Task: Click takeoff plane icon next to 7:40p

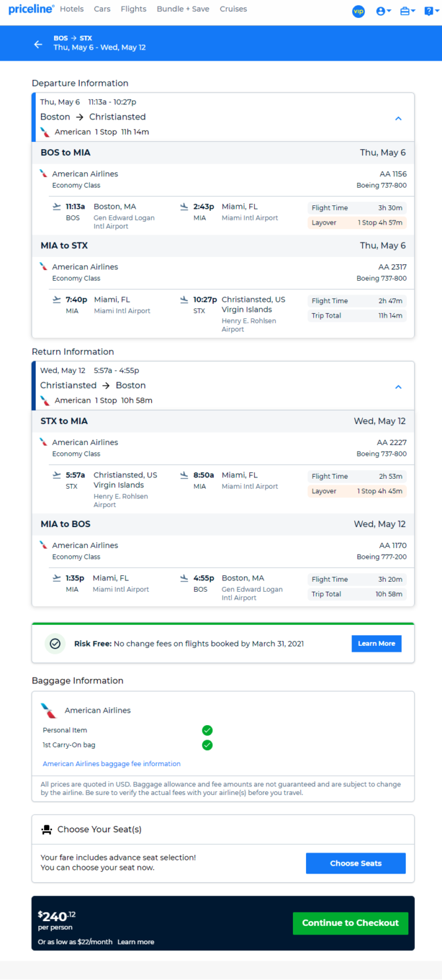Action: pos(57,300)
